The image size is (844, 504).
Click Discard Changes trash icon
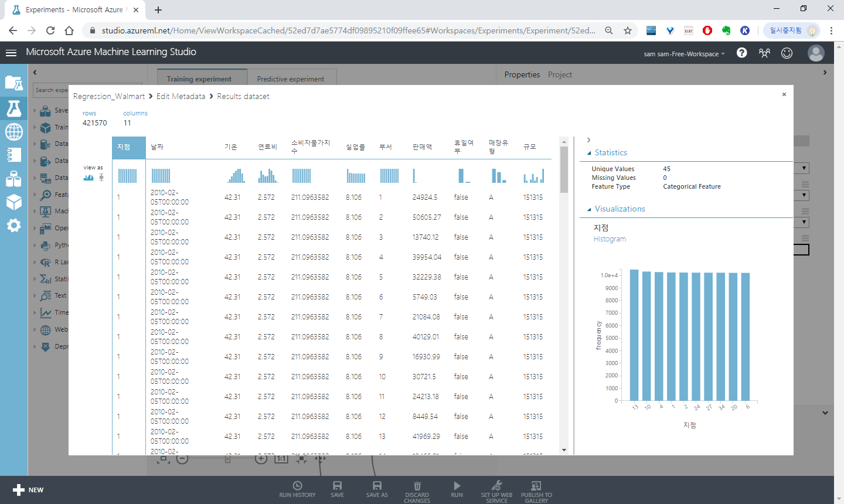click(x=417, y=485)
